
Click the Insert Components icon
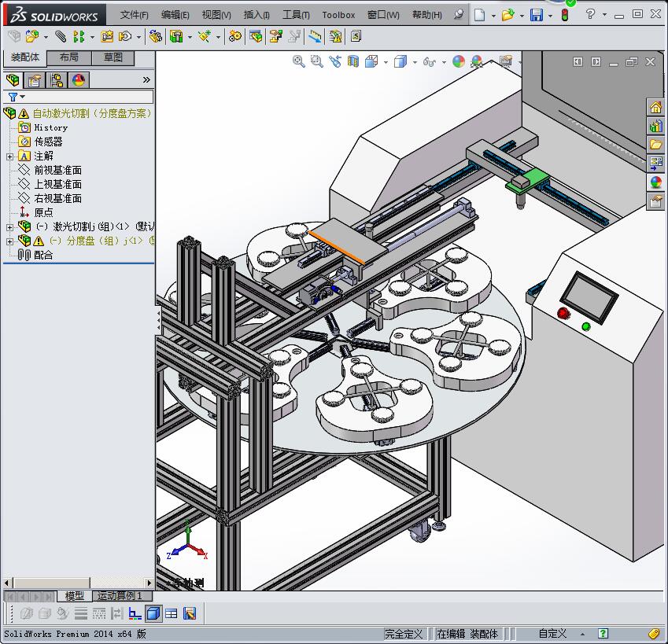click(32, 37)
